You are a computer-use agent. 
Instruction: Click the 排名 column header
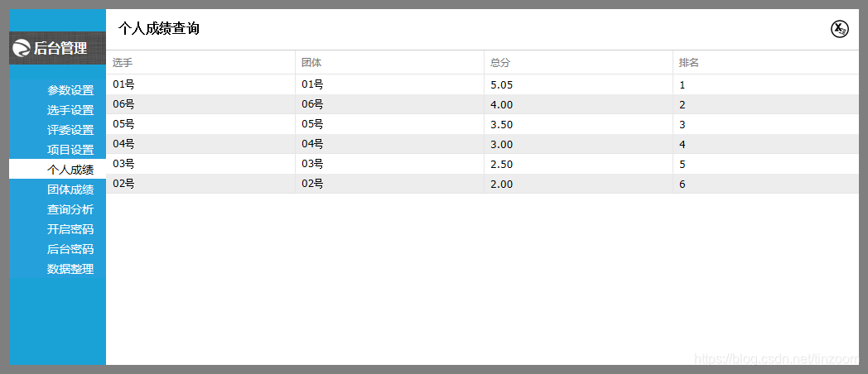coord(765,63)
